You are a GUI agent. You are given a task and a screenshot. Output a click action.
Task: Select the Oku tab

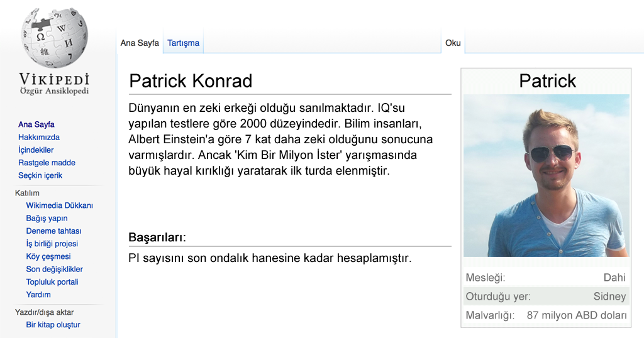click(x=453, y=43)
